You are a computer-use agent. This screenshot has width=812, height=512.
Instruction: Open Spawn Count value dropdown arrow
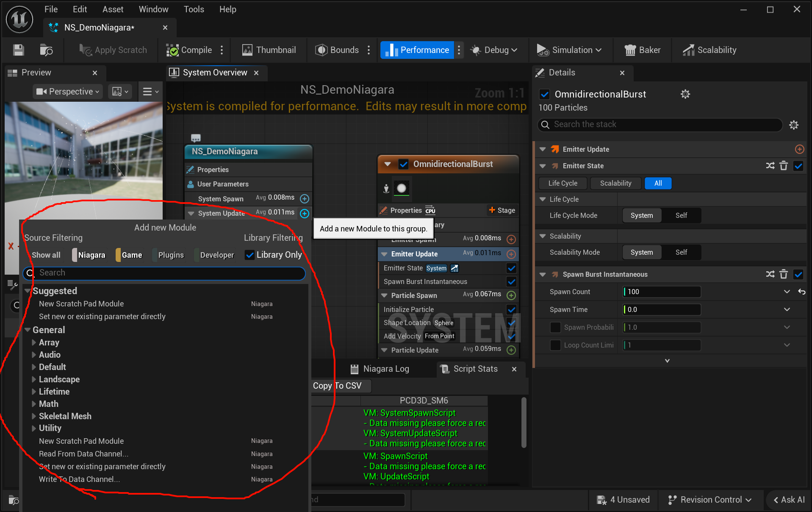click(x=787, y=292)
